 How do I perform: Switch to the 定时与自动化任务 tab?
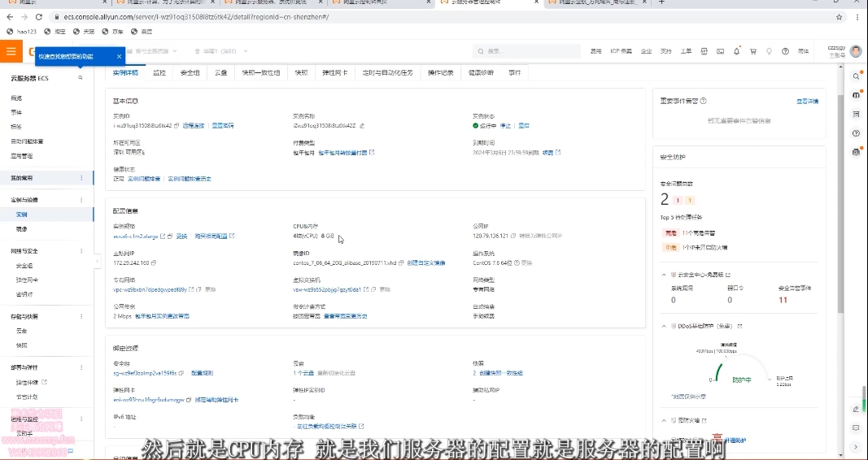pyautogui.click(x=387, y=73)
